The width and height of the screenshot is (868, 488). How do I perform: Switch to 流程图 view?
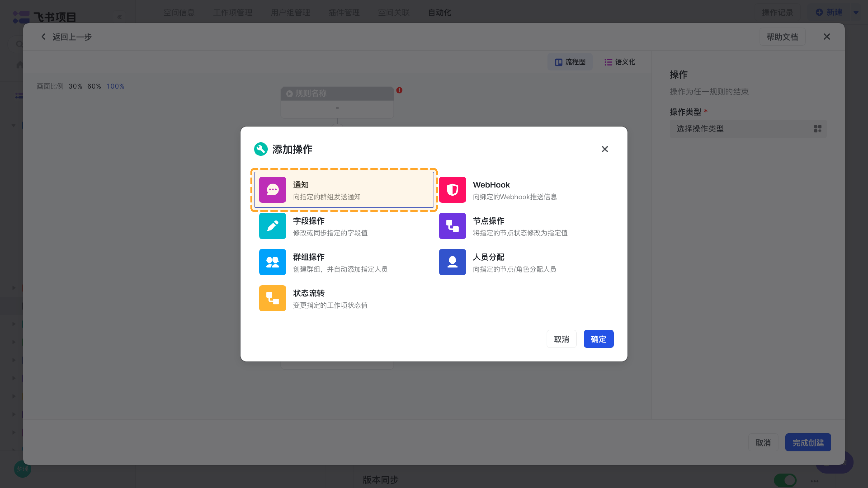[x=570, y=62]
